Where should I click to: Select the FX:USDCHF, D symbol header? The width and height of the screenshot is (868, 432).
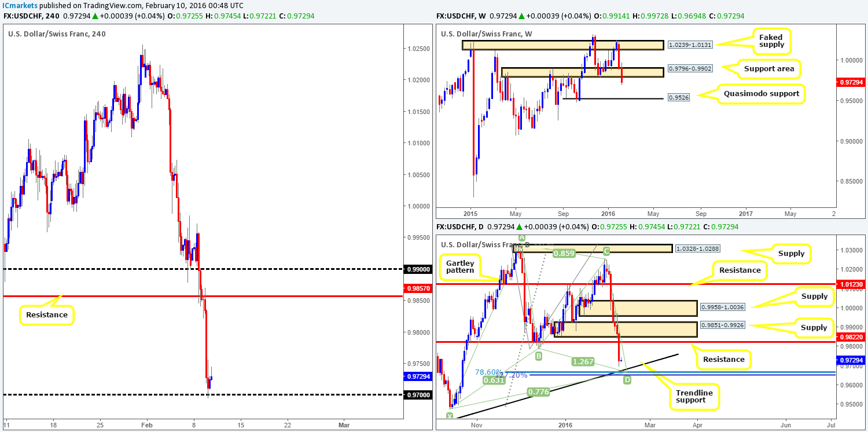[x=460, y=228]
